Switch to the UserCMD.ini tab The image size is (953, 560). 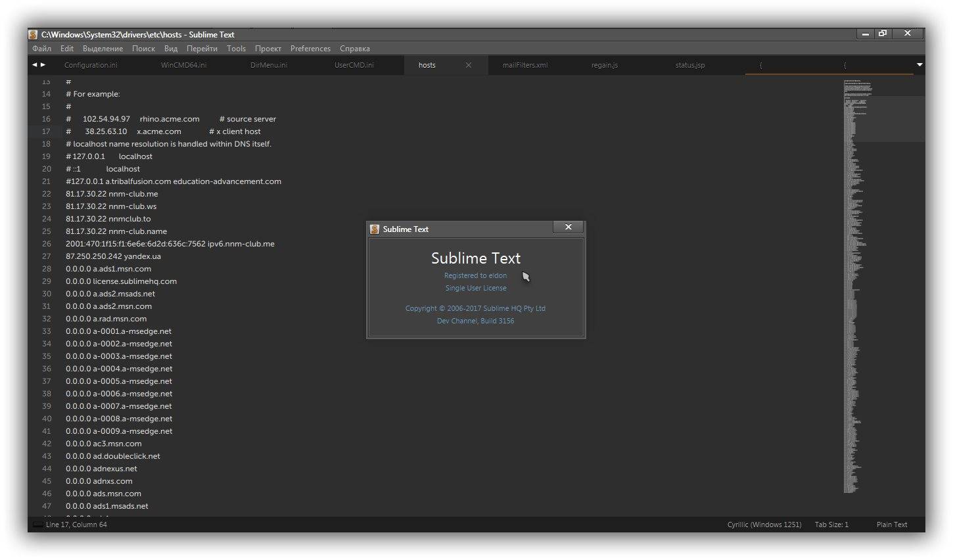354,65
